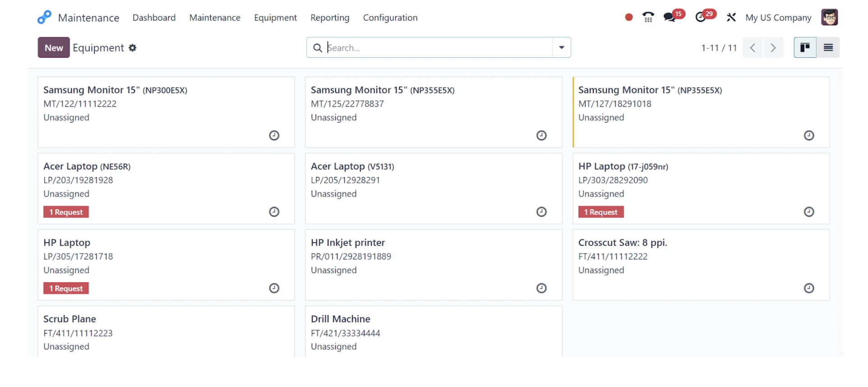Open the My US Company switcher
Image resolution: width=868 pixels, height=387 pixels.
click(x=778, y=18)
